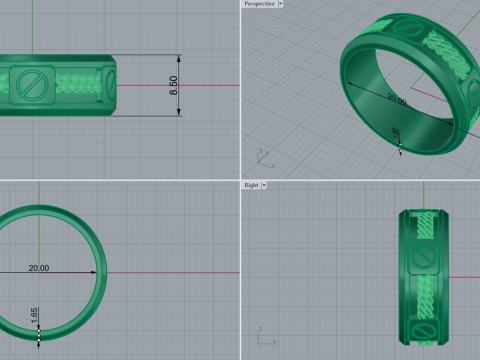480x360 pixels.
Task: Select the 20.00 dimension in Perspective viewport
Action: tap(397, 99)
